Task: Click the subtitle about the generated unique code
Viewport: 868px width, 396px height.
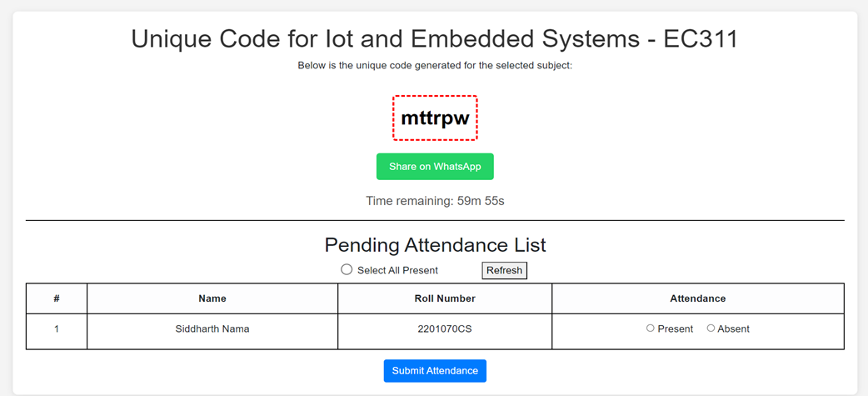Action: [435, 65]
